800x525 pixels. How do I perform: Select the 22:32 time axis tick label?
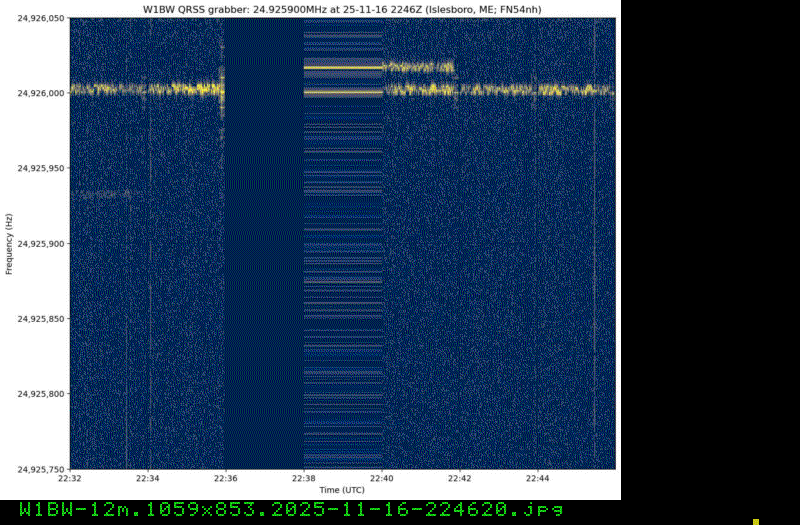pyautogui.click(x=70, y=478)
